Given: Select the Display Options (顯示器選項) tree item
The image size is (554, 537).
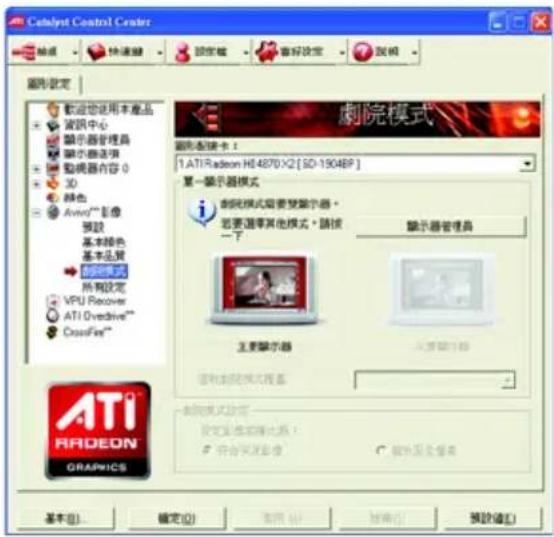Looking at the screenshot, I should point(92,154).
